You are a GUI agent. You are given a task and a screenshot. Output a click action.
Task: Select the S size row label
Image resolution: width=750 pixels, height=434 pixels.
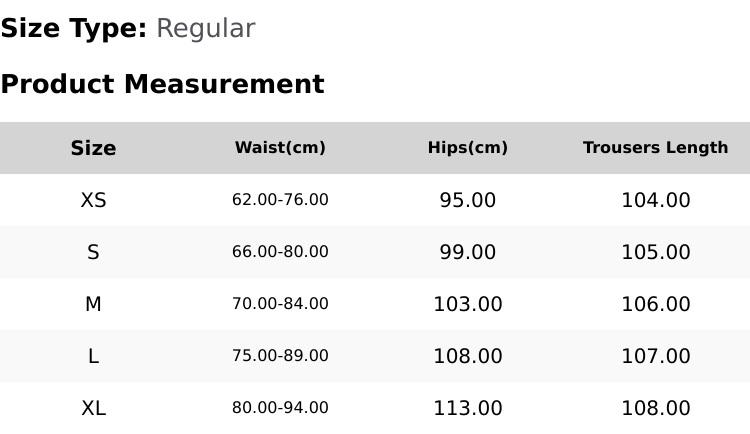[93, 252]
